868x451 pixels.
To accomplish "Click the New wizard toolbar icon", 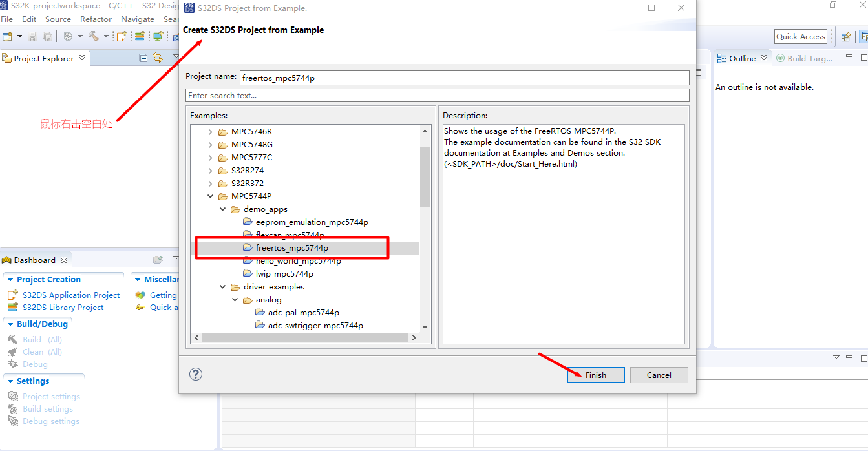I will [x=7, y=37].
